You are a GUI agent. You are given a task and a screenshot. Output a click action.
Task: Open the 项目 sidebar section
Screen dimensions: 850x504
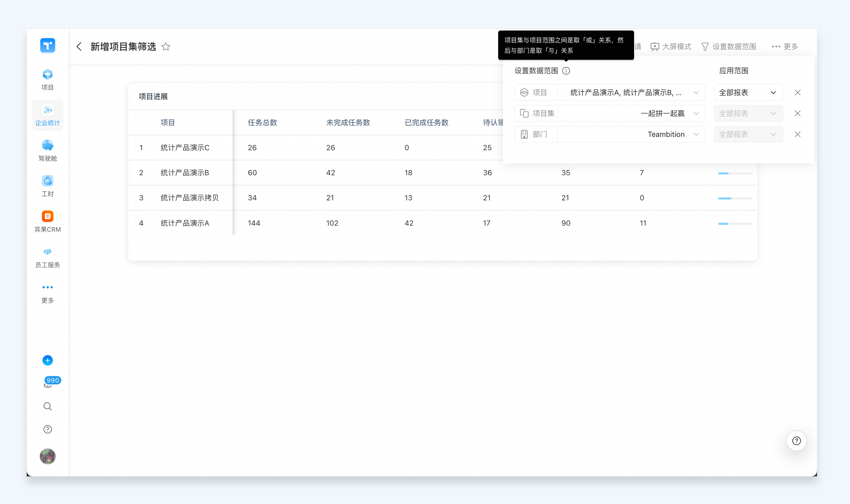[48, 80]
